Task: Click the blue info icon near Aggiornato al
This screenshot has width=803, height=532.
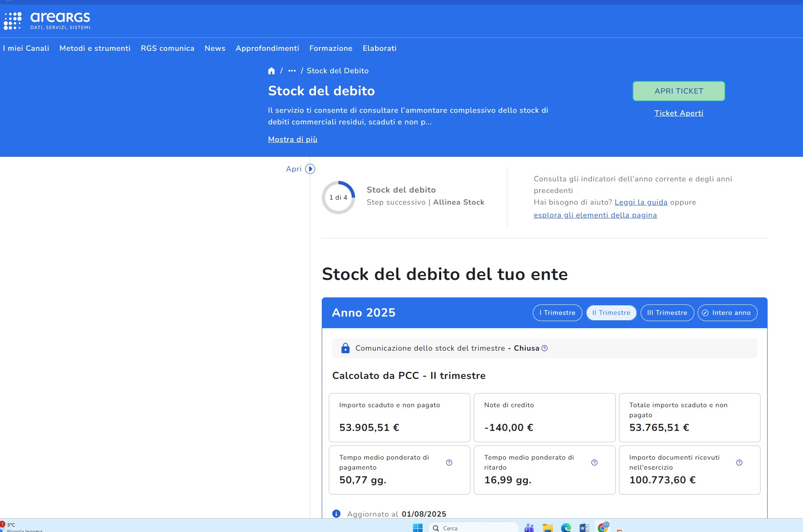Action: click(x=336, y=514)
